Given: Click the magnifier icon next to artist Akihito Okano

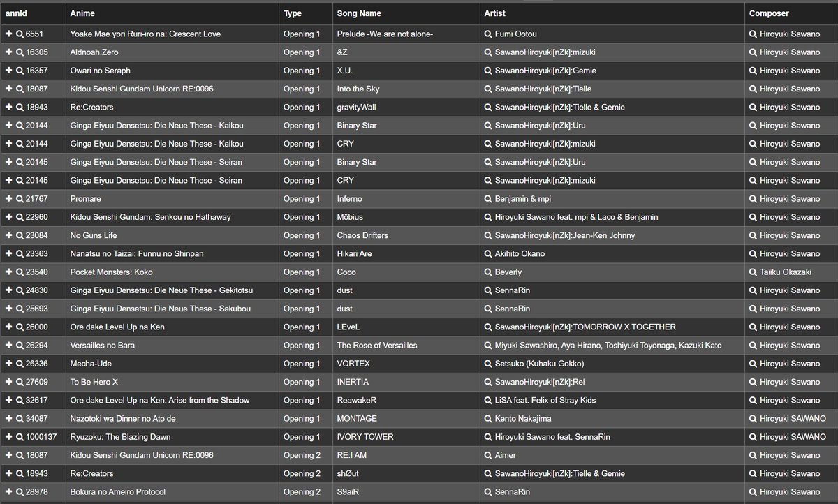Looking at the screenshot, I should coord(487,253).
